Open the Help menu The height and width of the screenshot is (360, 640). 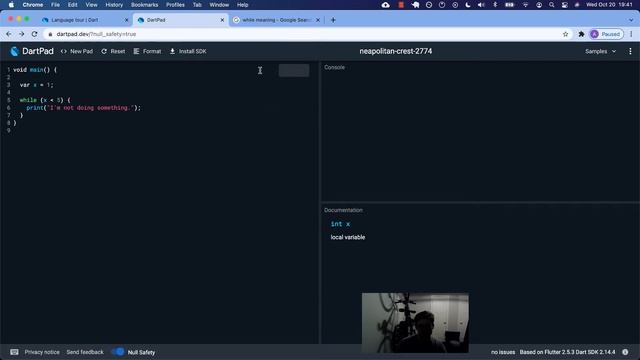242,5
